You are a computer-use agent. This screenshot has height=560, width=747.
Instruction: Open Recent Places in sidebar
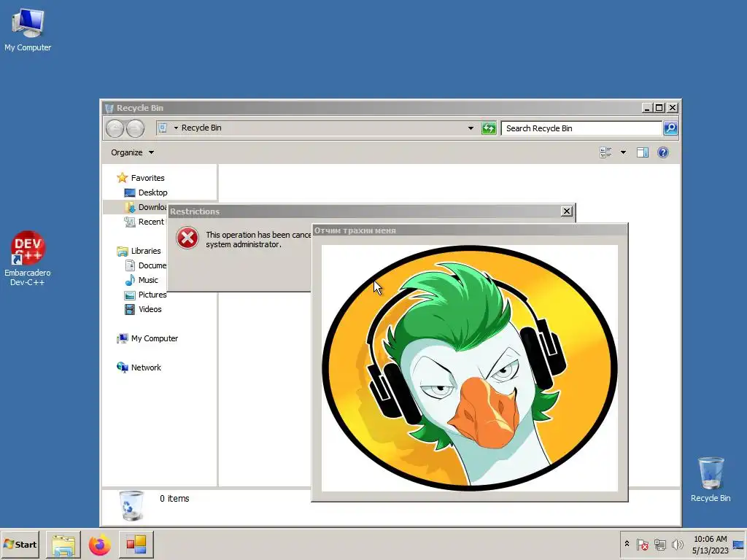(x=144, y=222)
